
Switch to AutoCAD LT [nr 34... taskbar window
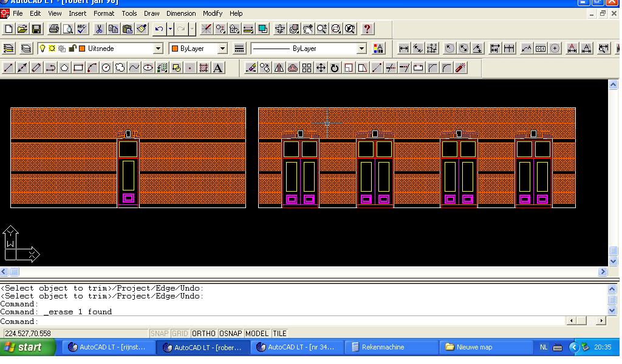pyautogui.click(x=296, y=348)
